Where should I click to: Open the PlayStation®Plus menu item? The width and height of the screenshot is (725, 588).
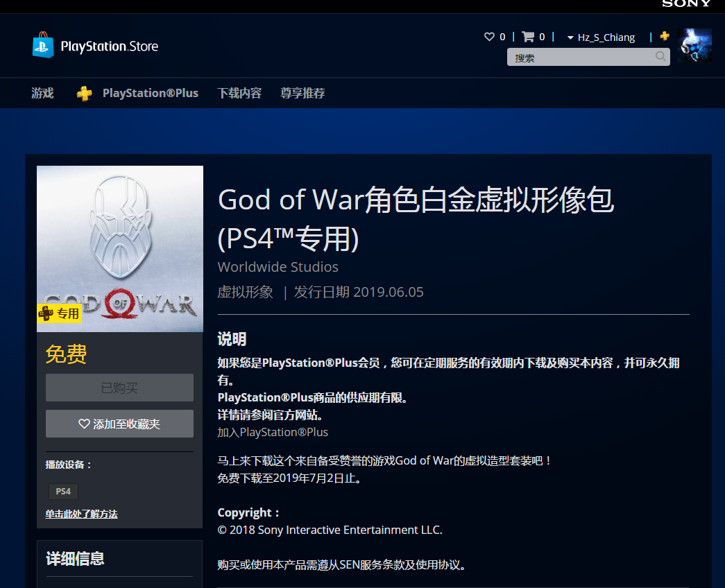151,93
